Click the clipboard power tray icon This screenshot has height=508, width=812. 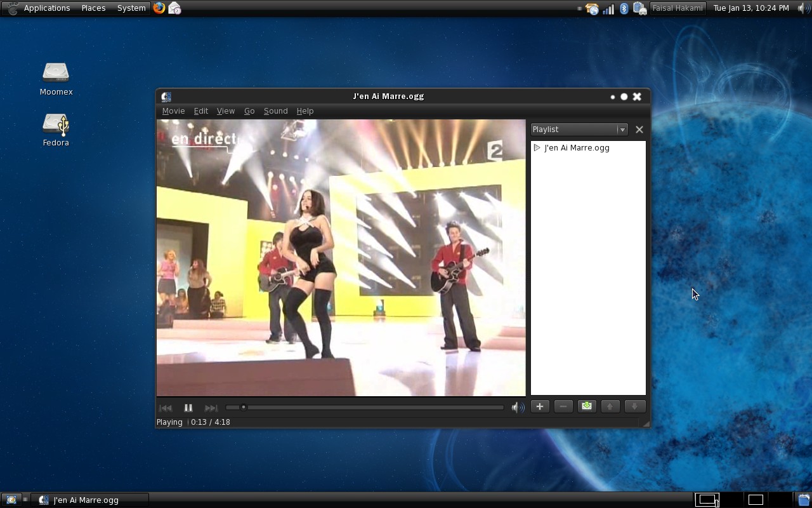pyautogui.click(x=639, y=8)
